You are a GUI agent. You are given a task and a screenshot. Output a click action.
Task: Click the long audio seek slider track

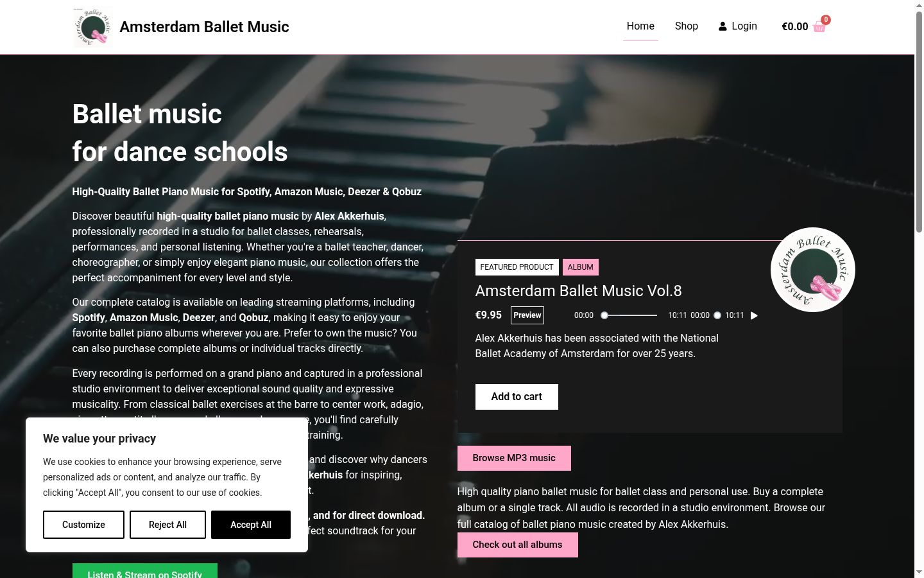click(x=630, y=315)
